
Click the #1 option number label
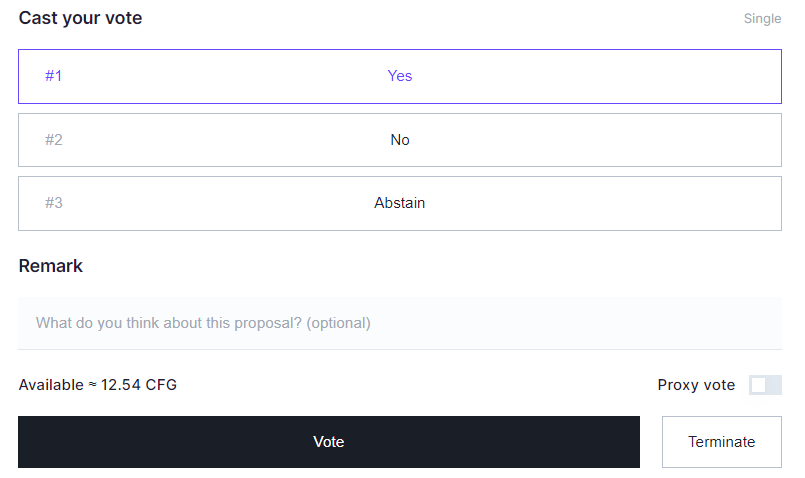pos(54,76)
